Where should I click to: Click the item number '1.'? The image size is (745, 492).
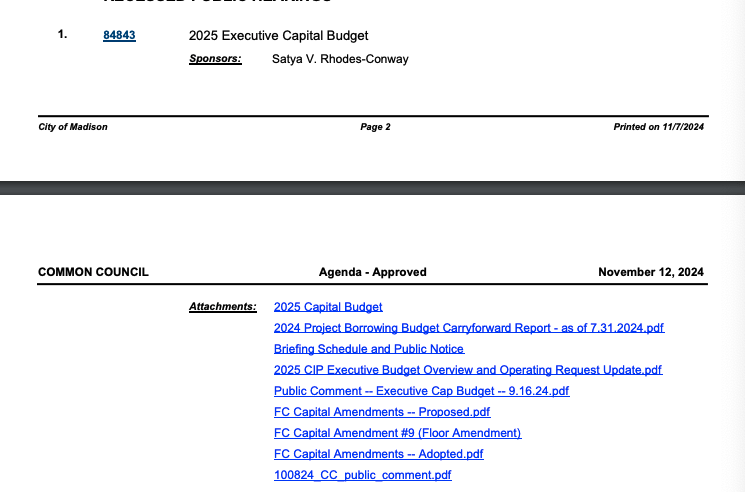[x=62, y=34]
